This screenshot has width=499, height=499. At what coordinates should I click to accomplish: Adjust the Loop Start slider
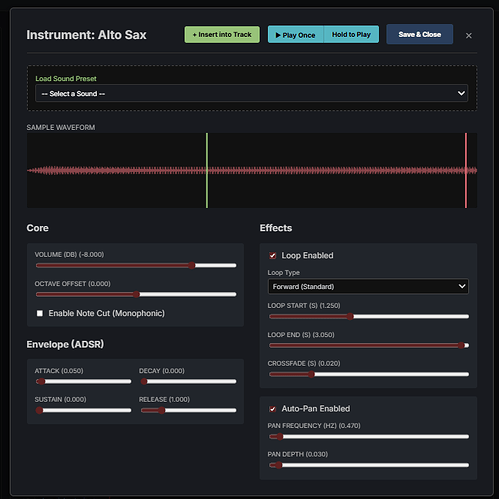[x=369, y=316]
